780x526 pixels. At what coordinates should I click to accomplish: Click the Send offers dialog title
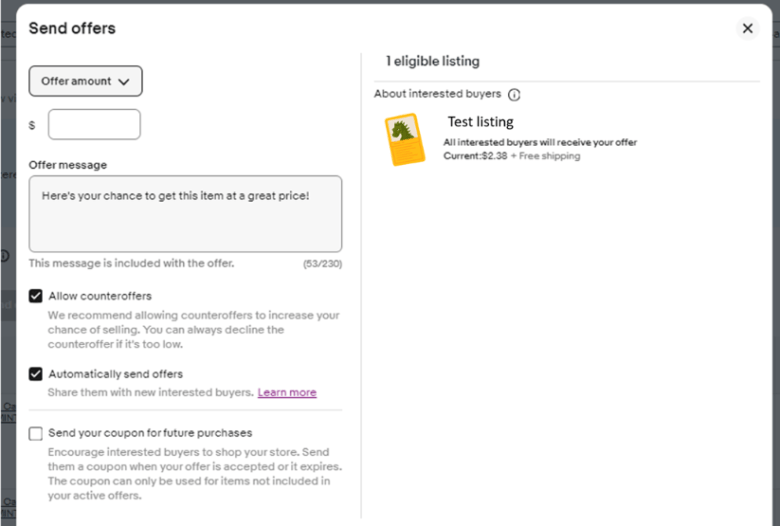pyautogui.click(x=72, y=28)
